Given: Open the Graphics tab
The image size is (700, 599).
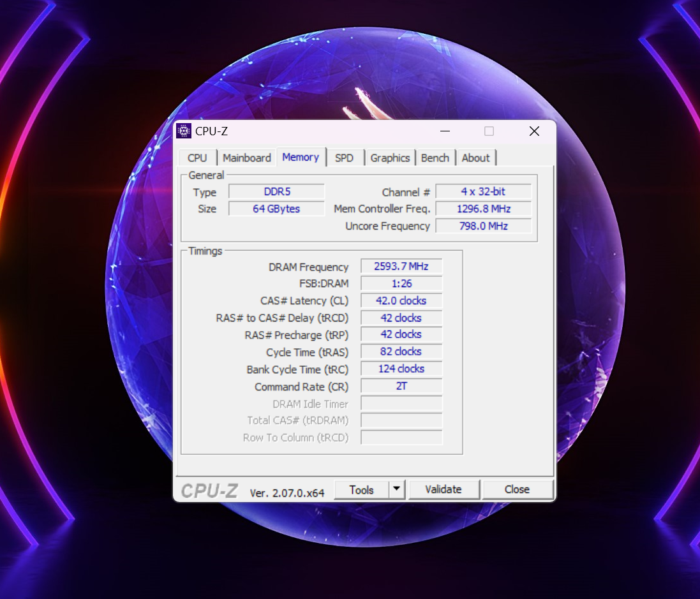Looking at the screenshot, I should tap(390, 158).
